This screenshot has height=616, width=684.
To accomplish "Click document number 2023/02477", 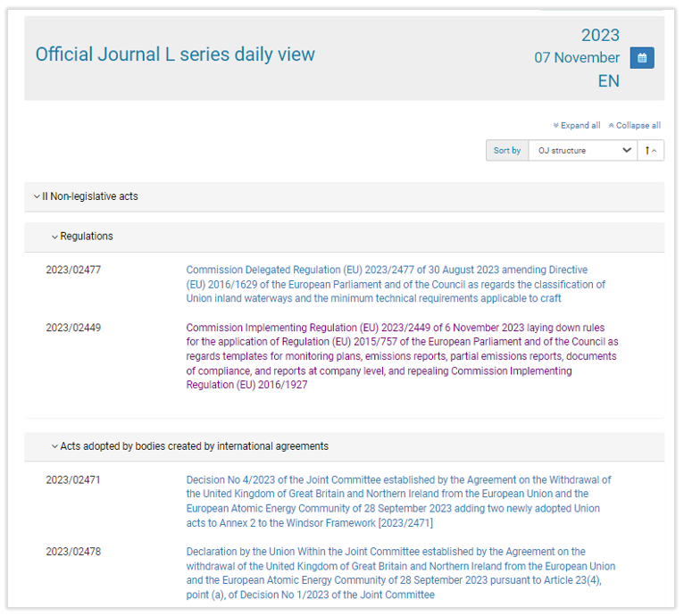I will 73,270.
